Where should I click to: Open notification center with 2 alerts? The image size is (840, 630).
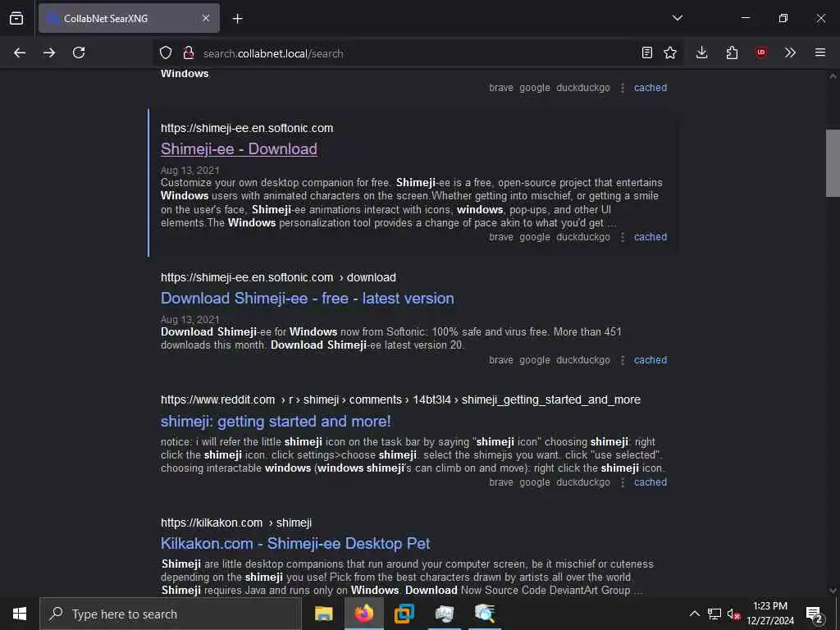click(815, 614)
